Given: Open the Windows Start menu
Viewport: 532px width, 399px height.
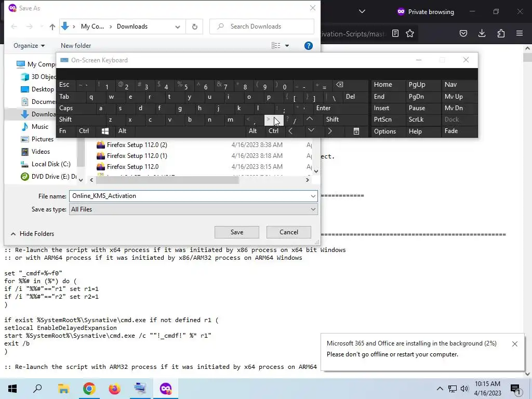Looking at the screenshot, I should coord(12,389).
